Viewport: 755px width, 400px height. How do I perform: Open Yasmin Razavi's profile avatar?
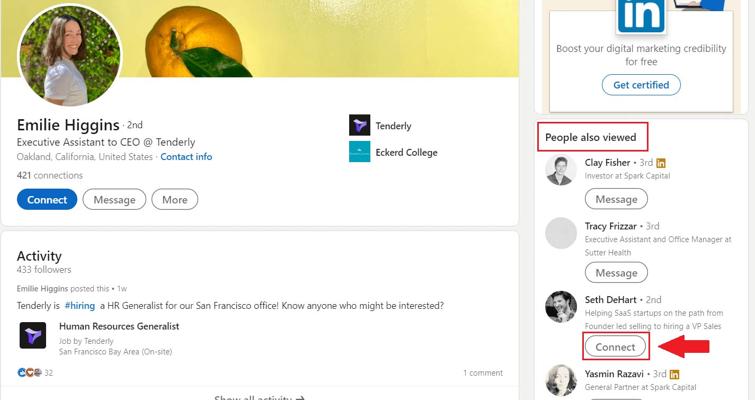click(561, 380)
